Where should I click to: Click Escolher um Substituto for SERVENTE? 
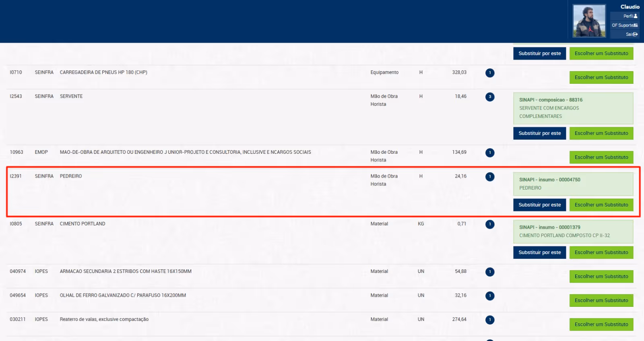(601, 133)
